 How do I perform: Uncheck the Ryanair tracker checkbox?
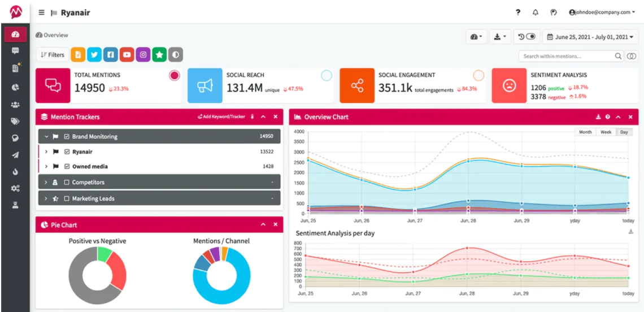[67, 151]
